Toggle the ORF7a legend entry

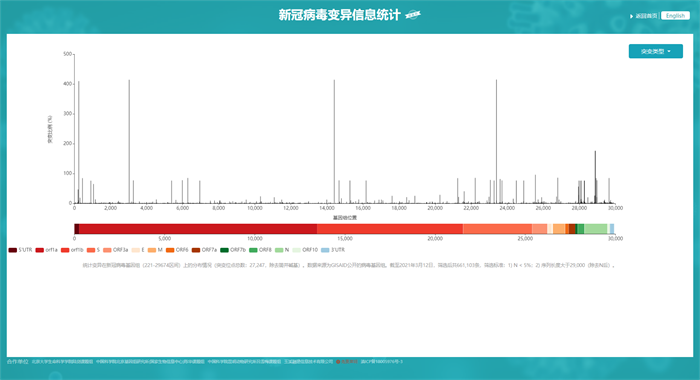pos(204,250)
